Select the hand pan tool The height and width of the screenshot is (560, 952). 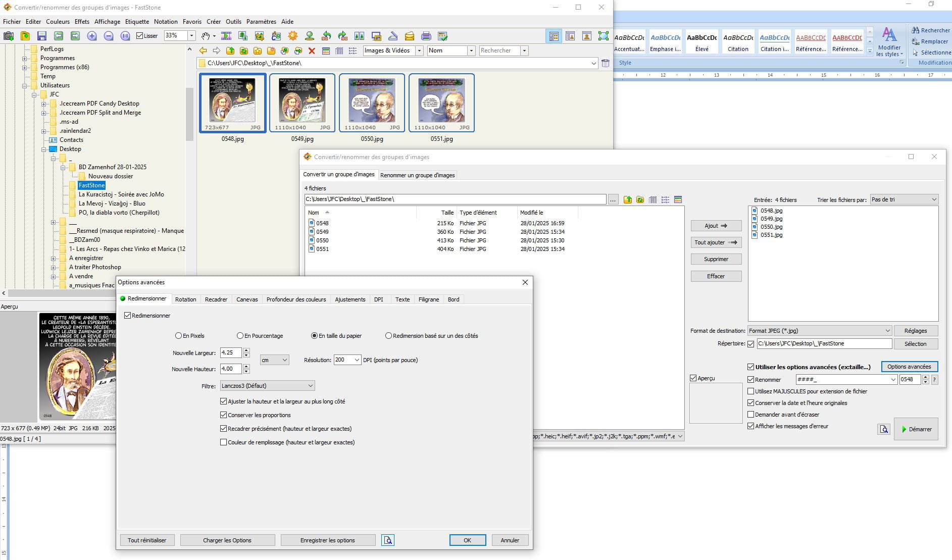[x=206, y=36]
